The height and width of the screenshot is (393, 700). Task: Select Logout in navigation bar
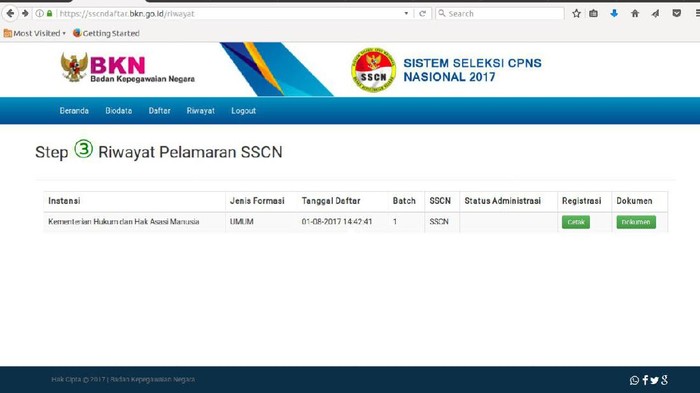(243, 111)
